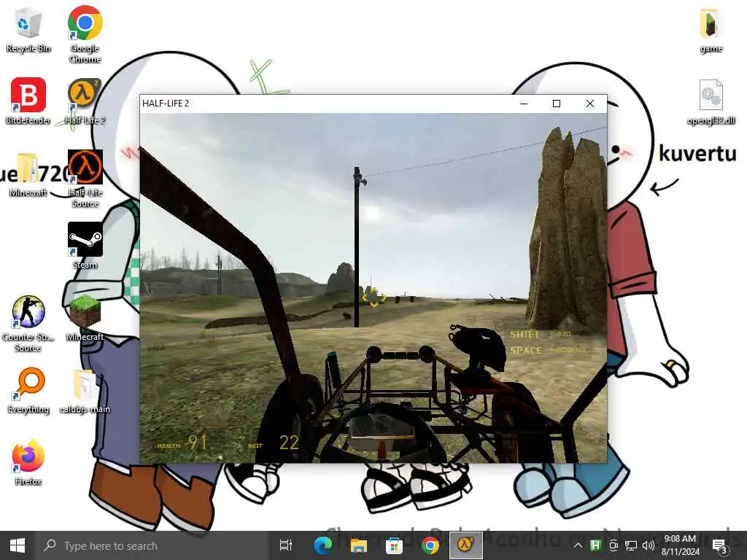
Task: Select the Half-Life 2 desktop shortcut
Action: [85, 101]
